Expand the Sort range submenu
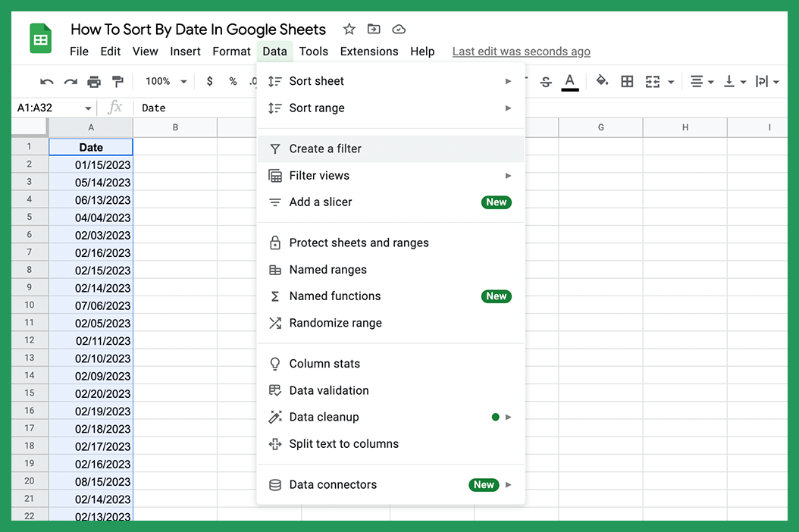This screenshot has height=532, width=799. point(391,108)
